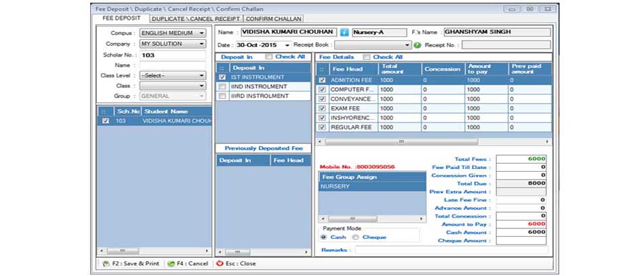Screen dimensions: 644x276
Task: Switch to the FEE DEPOSIT tab
Action: pos(121,18)
